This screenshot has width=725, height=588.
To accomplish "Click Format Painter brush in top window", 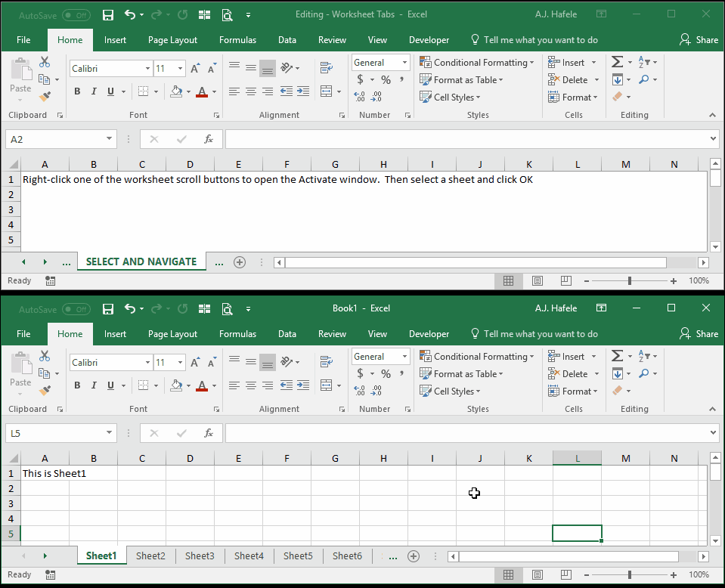I will [45, 97].
